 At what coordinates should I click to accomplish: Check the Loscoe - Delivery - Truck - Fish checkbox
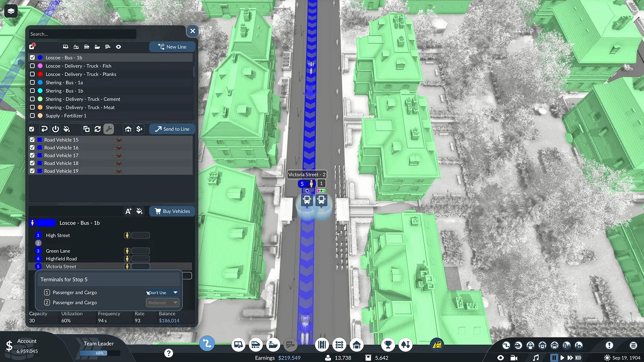pos(32,66)
